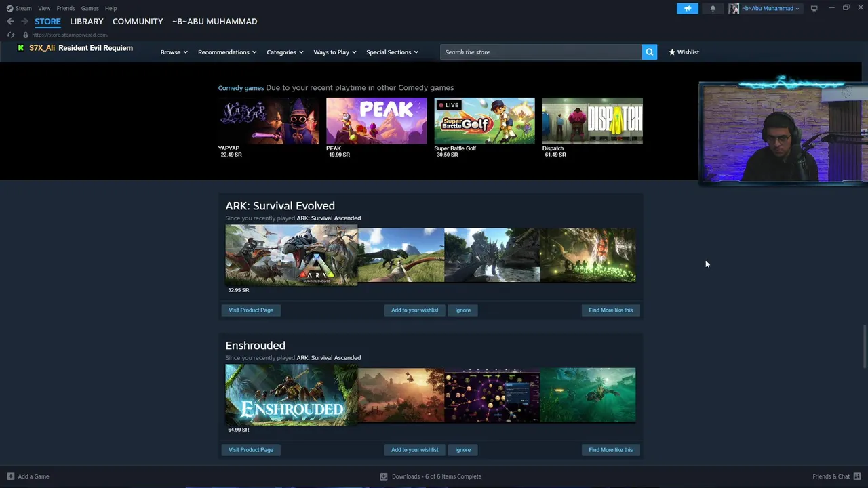Image resolution: width=868 pixels, height=488 pixels.
Task: Click the Big Picture mode monitor icon
Action: (814, 8)
